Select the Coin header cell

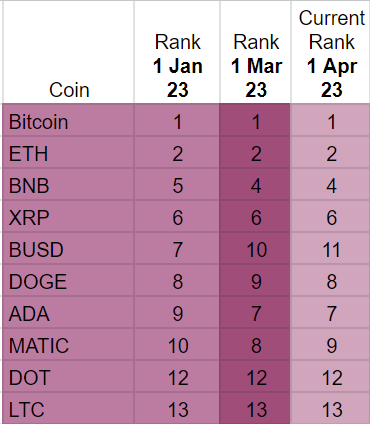pyautogui.click(x=69, y=52)
